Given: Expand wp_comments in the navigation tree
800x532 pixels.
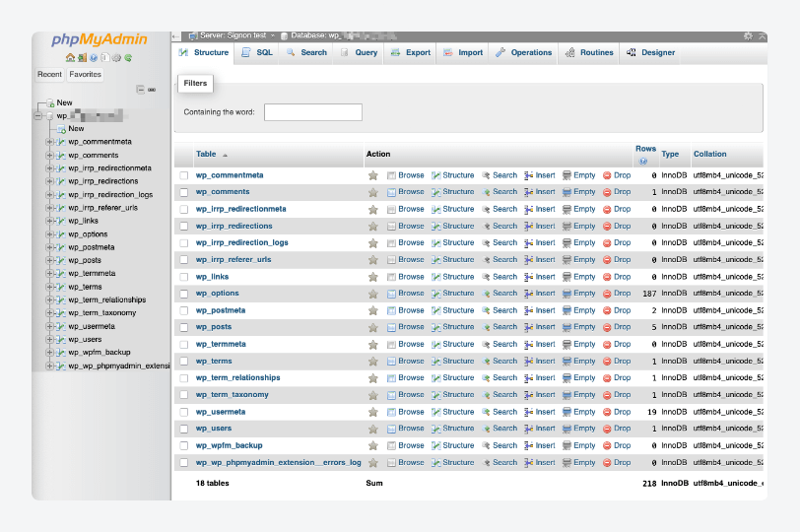Looking at the screenshot, I should (49, 155).
